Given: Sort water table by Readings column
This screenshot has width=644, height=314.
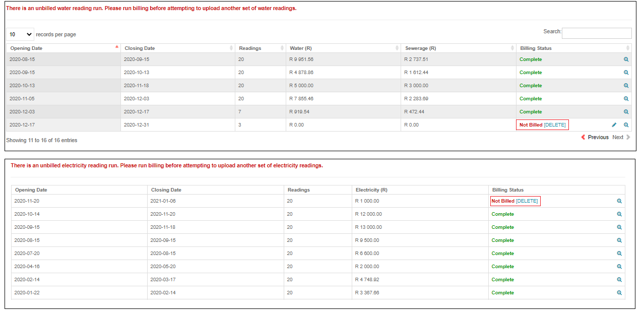Looking at the screenshot, I should (x=260, y=48).
